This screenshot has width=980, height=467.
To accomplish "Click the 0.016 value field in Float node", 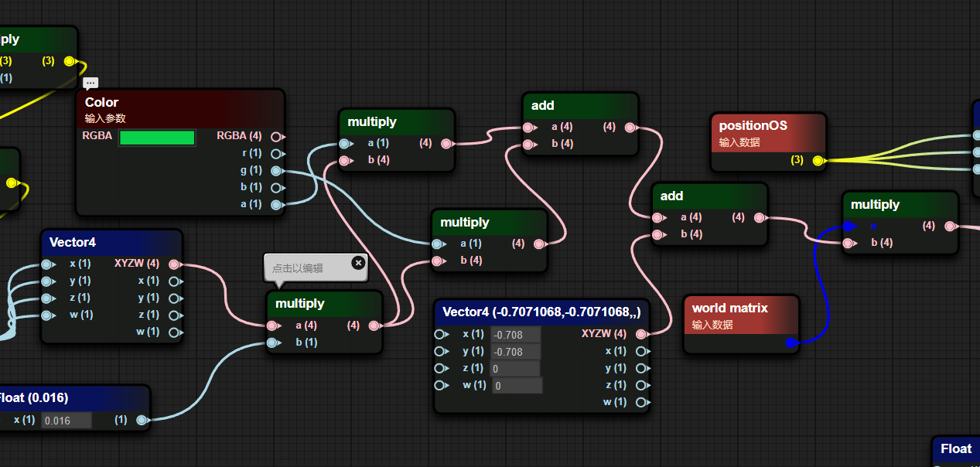I will tap(66, 421).
